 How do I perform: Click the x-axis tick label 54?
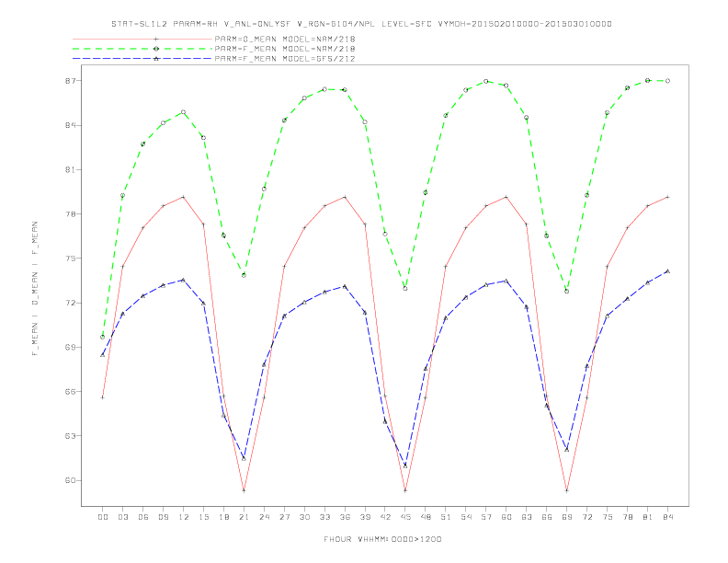pos(466,517)
